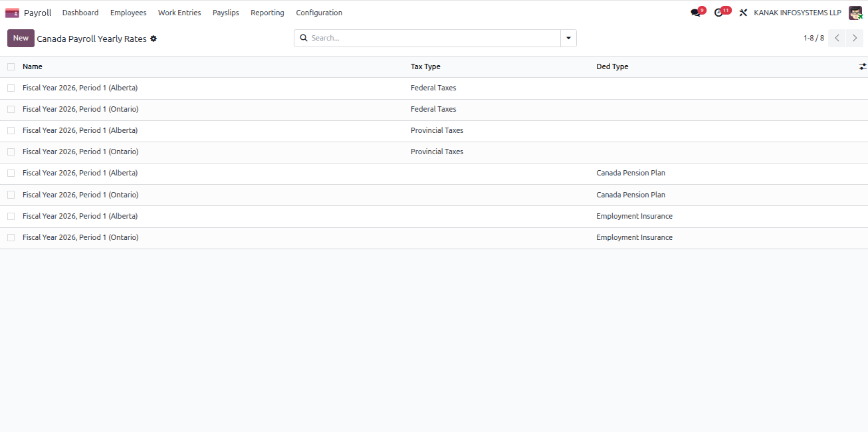Open the optional columns adjust icon

click(863, 66)
